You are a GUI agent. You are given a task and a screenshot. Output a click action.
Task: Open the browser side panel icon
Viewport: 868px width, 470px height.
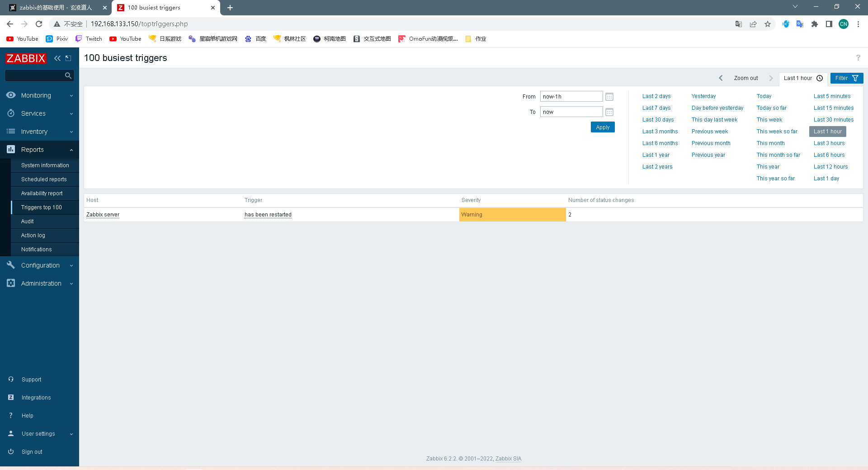(829, 24)
